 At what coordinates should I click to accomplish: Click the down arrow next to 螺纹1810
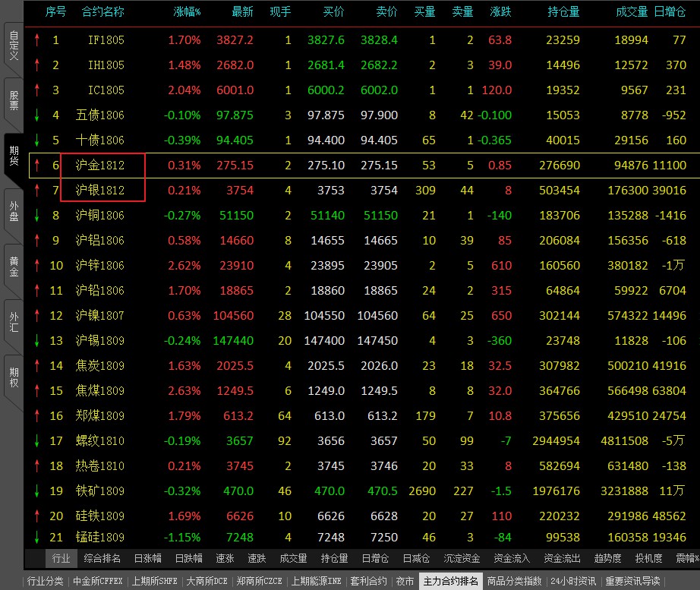(37, 441)
